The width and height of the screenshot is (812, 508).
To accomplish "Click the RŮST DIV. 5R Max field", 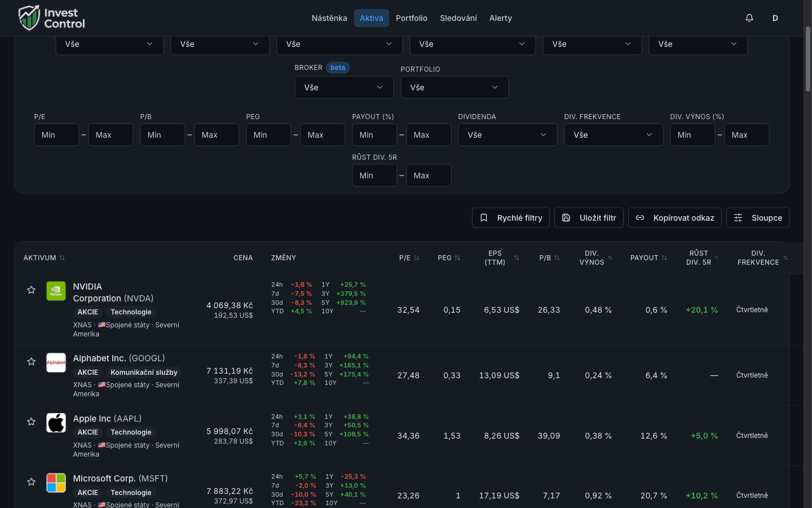I will (429, 176).
